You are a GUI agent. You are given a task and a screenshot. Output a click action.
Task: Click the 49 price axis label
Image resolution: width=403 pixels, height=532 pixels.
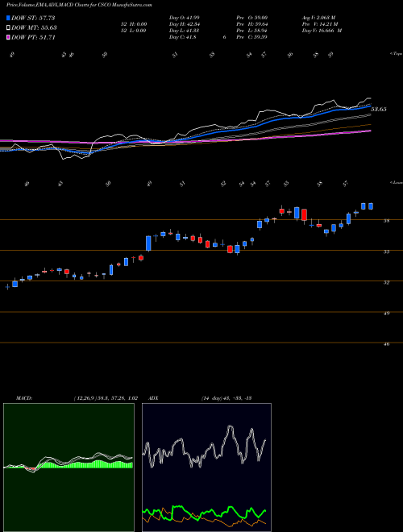(x=386, y=314)
